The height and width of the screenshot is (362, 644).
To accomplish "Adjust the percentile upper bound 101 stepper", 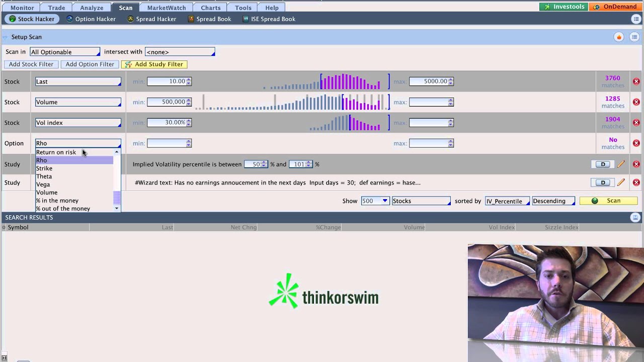I will click(x=309, y=164).
